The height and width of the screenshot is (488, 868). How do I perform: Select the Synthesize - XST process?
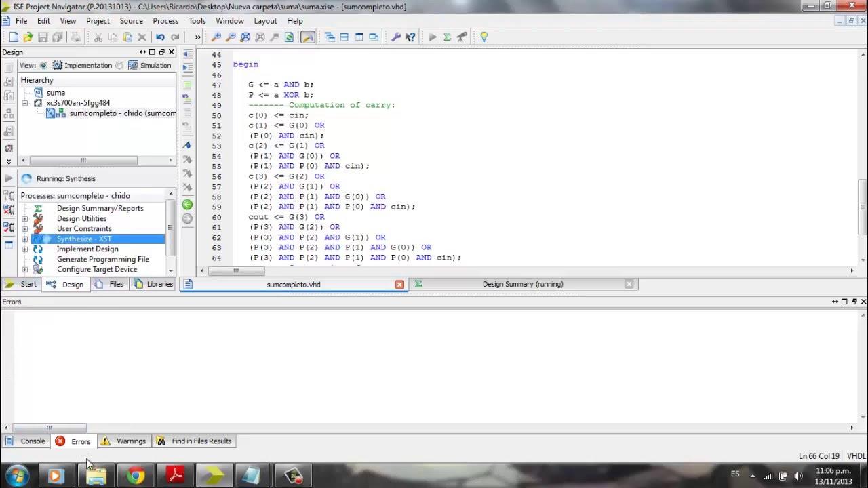tap(84, 239)
